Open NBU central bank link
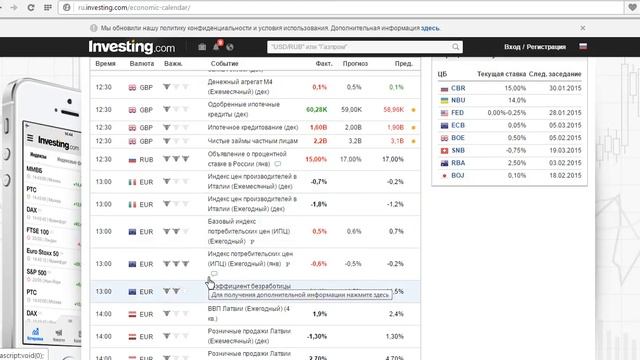The image size is (640, 360). [458, 100]
